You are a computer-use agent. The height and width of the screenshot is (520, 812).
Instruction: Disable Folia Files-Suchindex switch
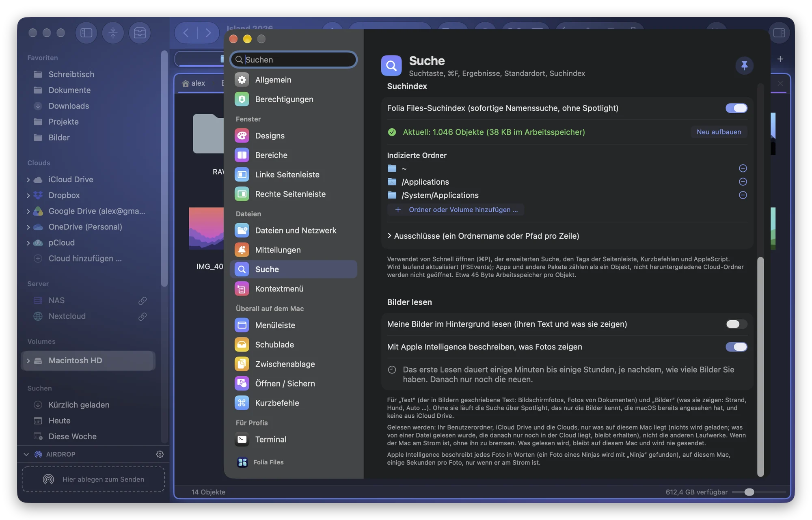(736, 108)
